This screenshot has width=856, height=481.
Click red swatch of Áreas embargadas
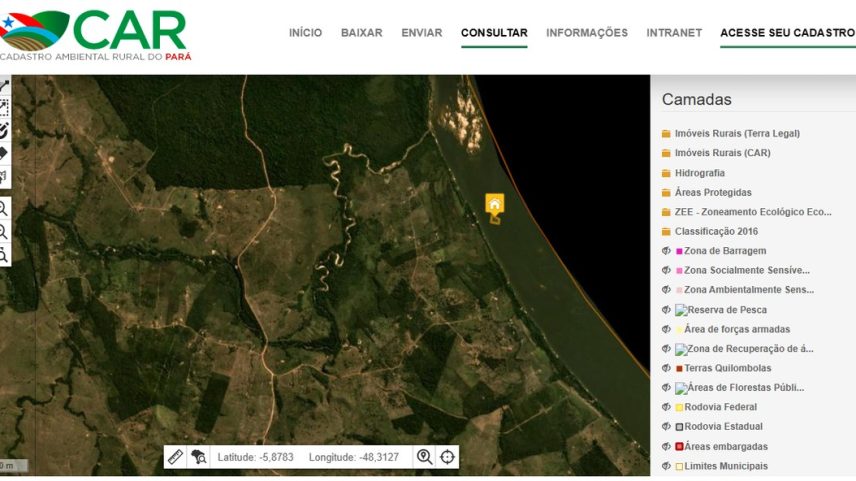click(x=679, y=447)
